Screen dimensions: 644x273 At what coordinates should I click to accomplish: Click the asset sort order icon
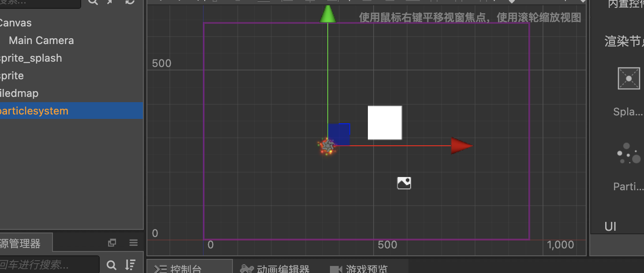tap(130, 265)
